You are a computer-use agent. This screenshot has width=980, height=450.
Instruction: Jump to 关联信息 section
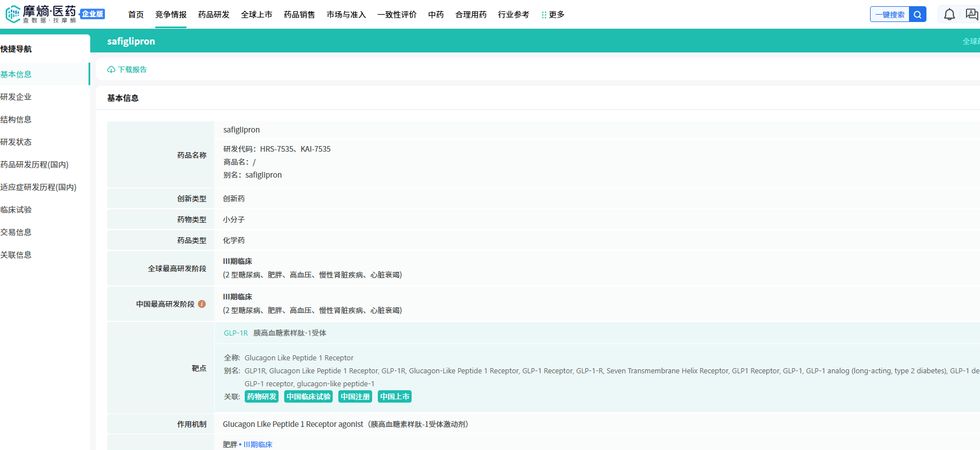[16, 254]
